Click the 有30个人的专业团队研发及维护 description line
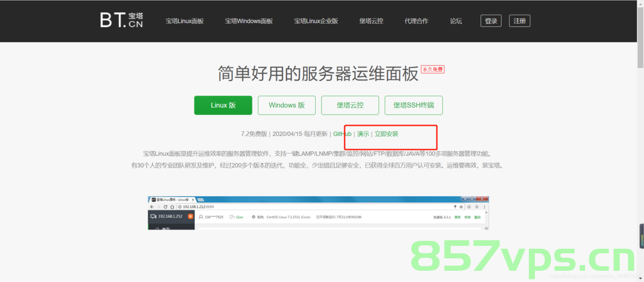Screen dimensions: 644x282 (317, 166)
